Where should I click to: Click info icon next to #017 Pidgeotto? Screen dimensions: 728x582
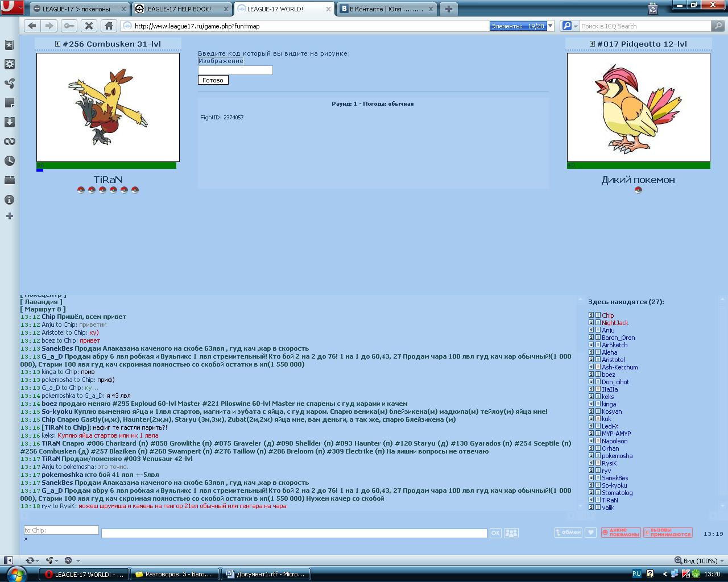[592, 44]
